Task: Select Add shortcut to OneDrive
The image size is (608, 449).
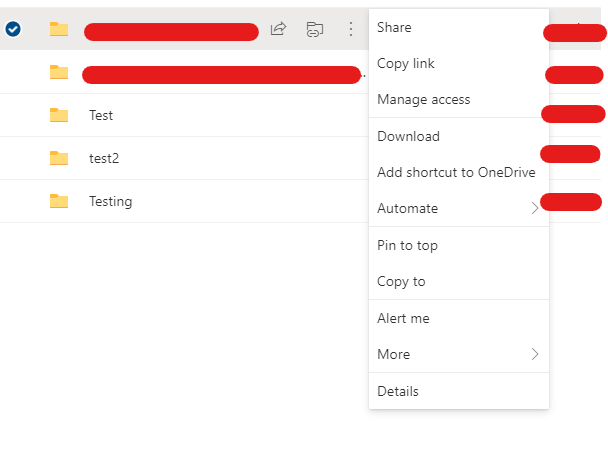Action: (456, 172)
